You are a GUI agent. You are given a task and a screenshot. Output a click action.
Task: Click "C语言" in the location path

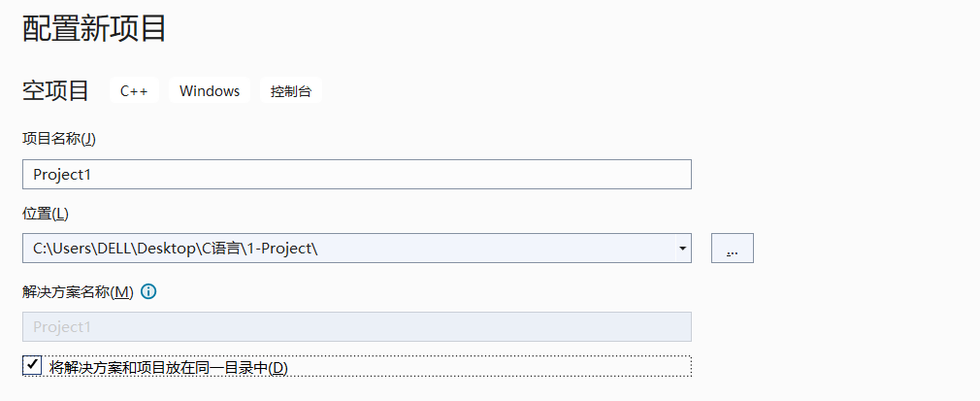[219, 249]
